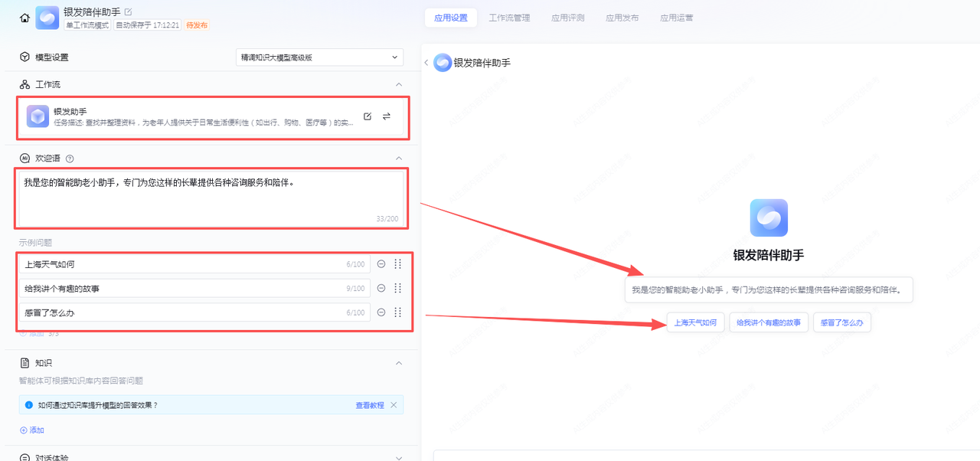This screenshot has width=980, height=461.
Task: Click 添加 under the 知识 section
Action: tap(32, 430)
